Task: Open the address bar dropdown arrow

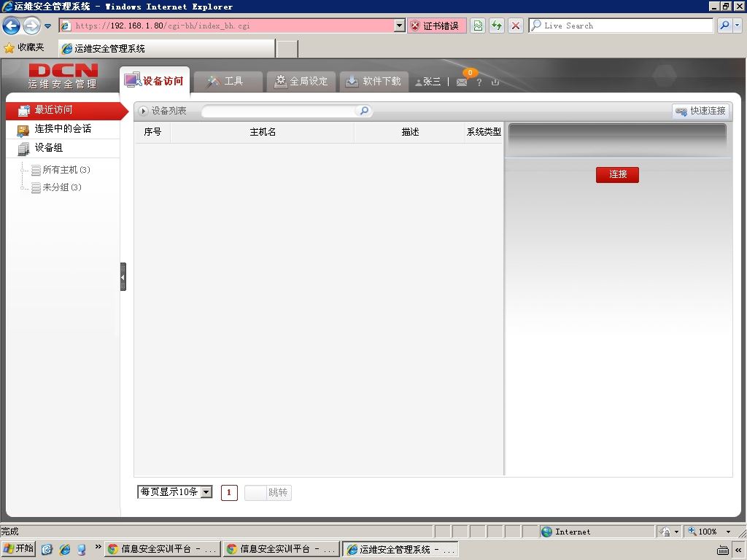Action: [x=400, y=26]
